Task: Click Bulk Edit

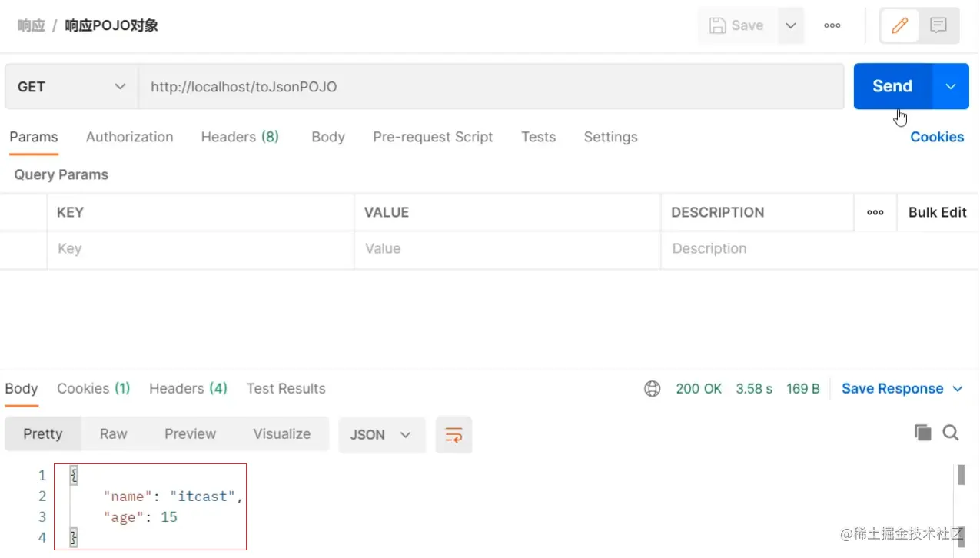Action: click(x=937, y=212)
